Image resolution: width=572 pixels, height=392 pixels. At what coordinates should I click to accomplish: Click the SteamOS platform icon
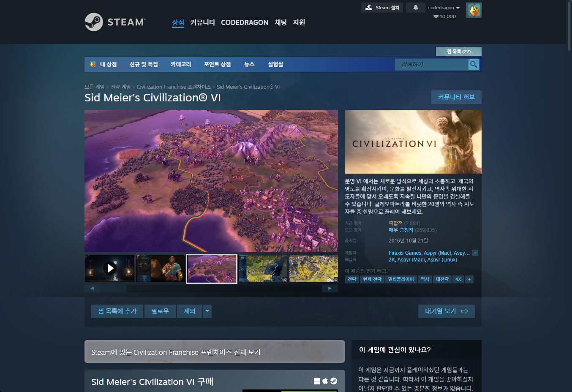pyautogui.click(x=334, y=381)
